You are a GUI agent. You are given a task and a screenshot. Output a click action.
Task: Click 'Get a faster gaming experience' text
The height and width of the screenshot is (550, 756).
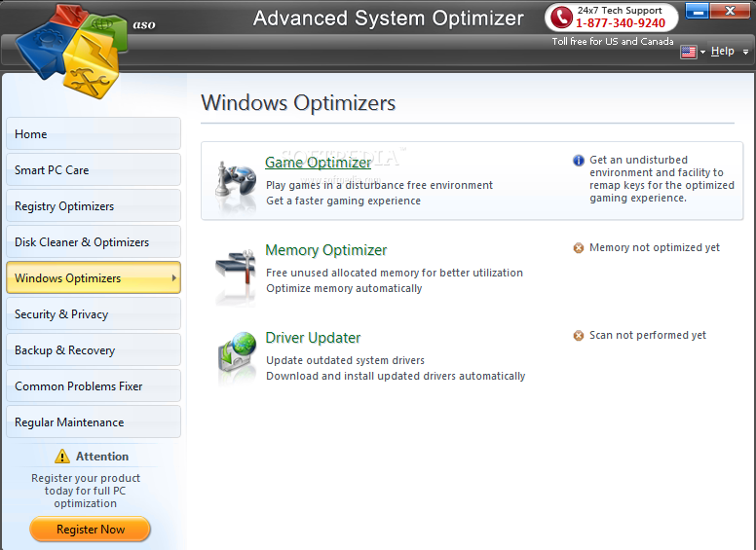[343, 201]
